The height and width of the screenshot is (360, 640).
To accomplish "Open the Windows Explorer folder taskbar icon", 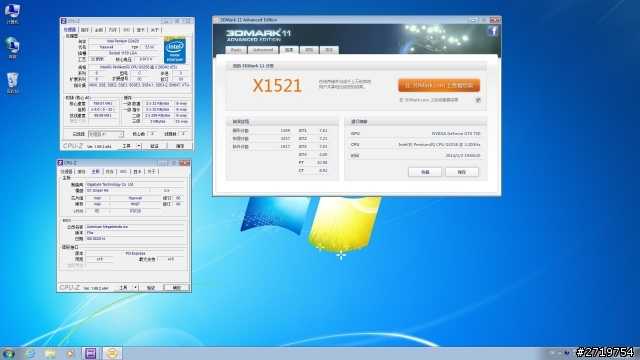I will [50, 353].
